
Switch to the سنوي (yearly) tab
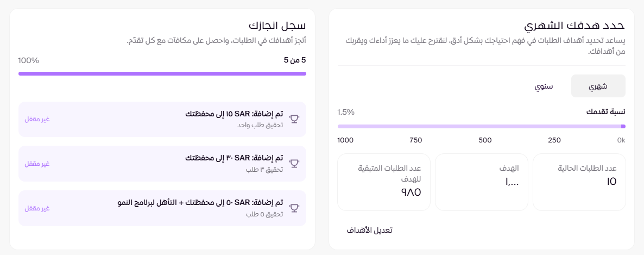click(544, 86)
